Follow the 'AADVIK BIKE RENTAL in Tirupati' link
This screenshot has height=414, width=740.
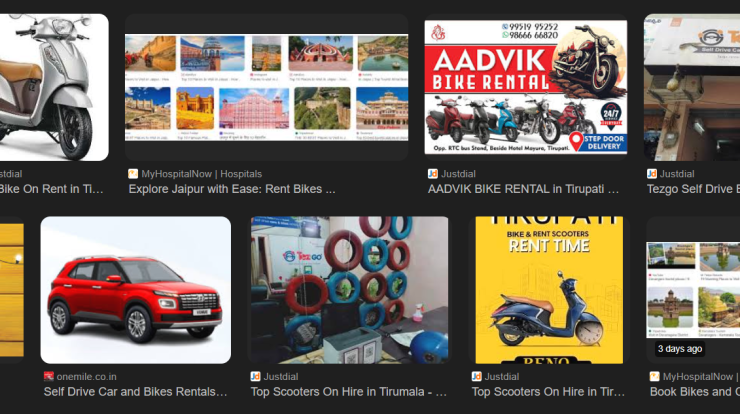523,189
